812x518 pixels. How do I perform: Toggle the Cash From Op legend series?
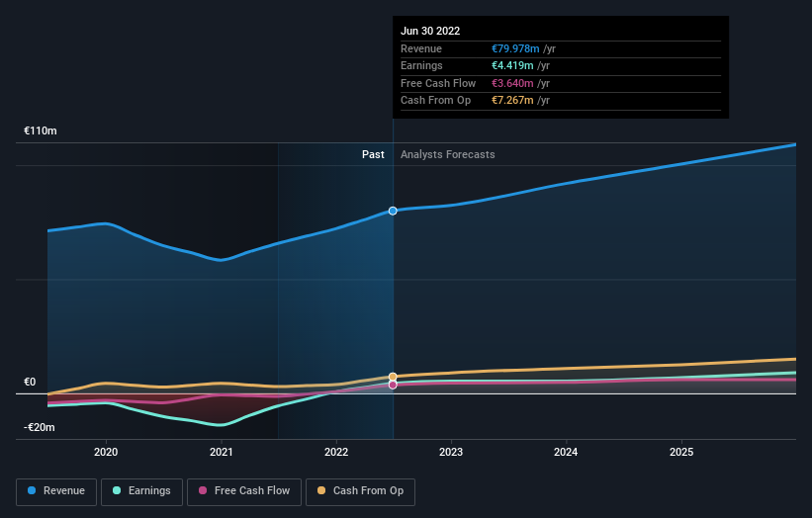[x=360, y=491]
